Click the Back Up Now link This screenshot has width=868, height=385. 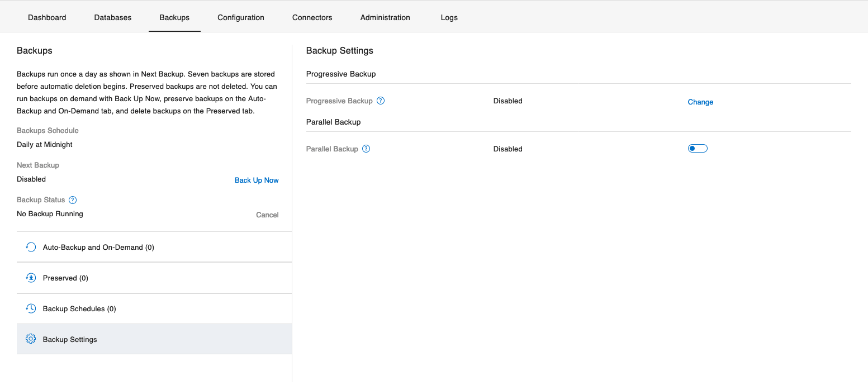pos(257,180)
